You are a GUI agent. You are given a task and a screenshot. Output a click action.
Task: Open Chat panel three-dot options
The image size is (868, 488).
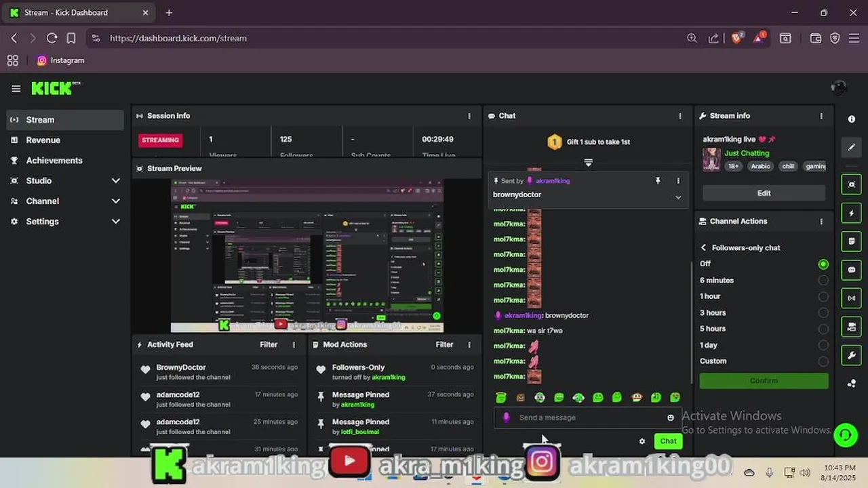680,116
